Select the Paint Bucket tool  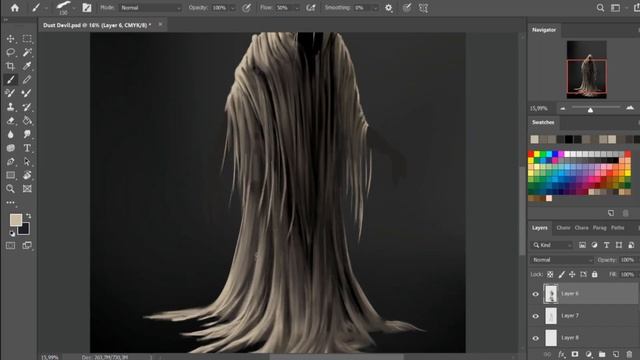27,120
